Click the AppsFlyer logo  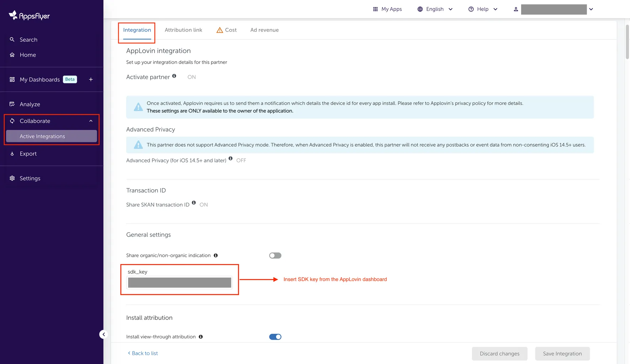(x=28, y=15)
